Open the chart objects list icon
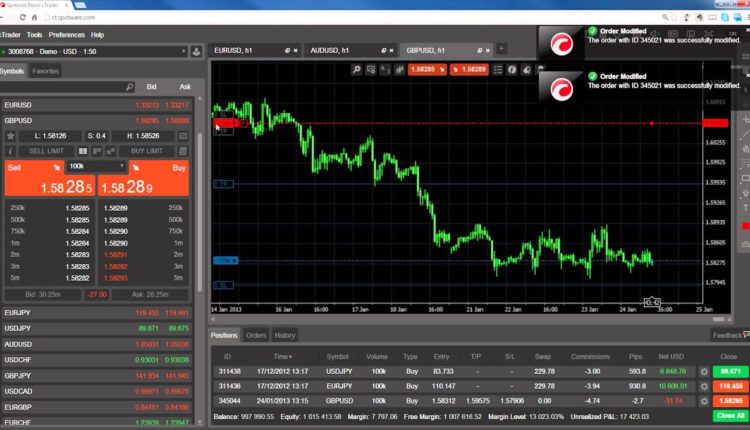 click(x=498, y=70)
